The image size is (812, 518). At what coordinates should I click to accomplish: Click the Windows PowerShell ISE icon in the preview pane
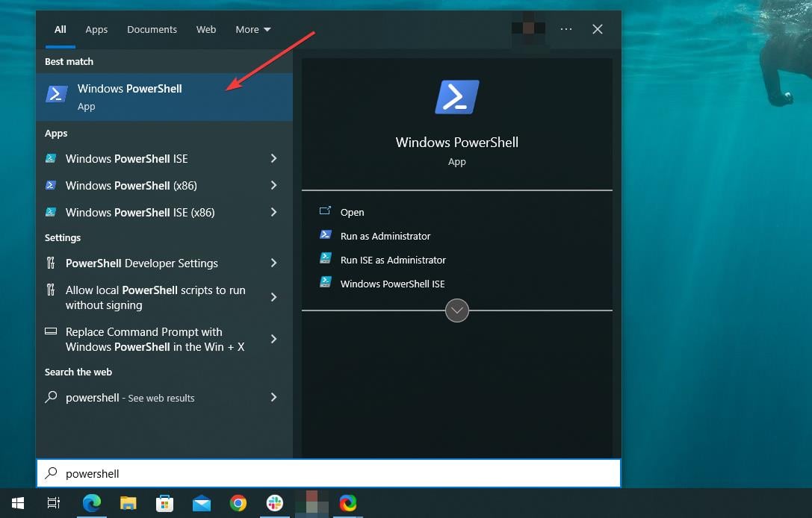pos(325,282)
